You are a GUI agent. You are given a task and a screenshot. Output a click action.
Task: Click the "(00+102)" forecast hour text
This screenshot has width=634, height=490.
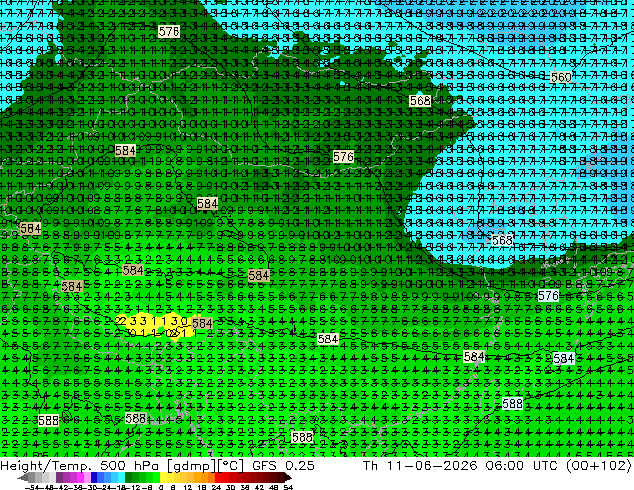point(598,466)
